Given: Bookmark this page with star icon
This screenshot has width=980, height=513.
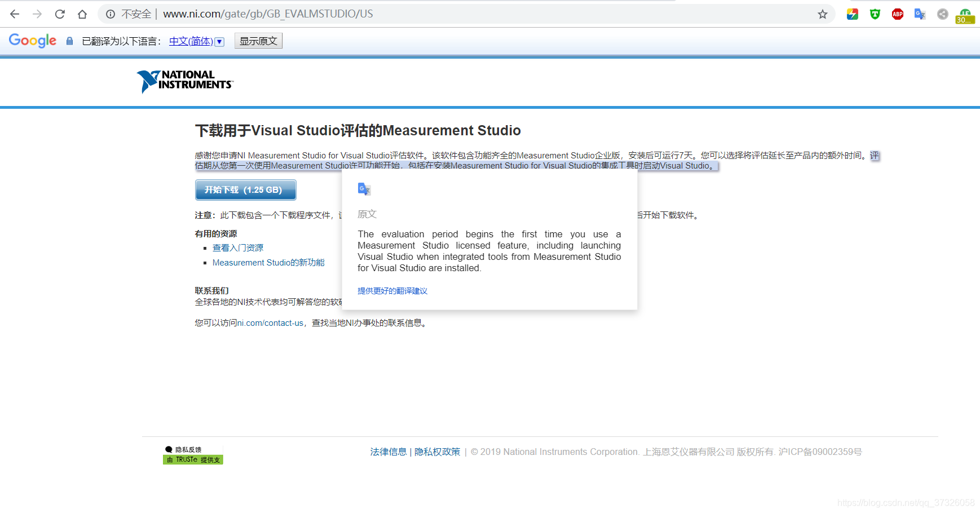Looking at the screenshot, I should 823,14.
